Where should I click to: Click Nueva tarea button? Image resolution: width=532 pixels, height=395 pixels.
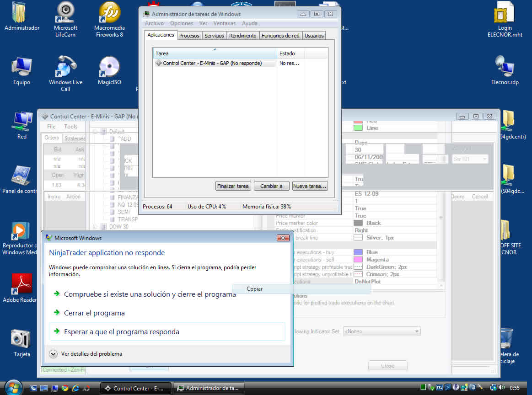[310, 186]
